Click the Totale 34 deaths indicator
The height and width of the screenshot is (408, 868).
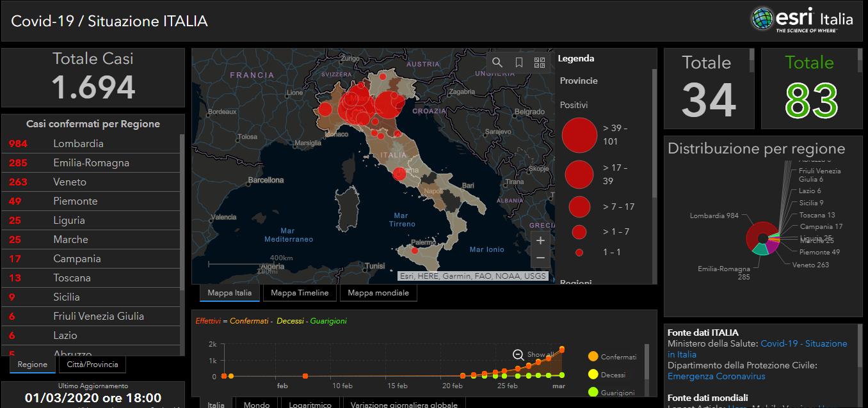click(x=709, y=88)
